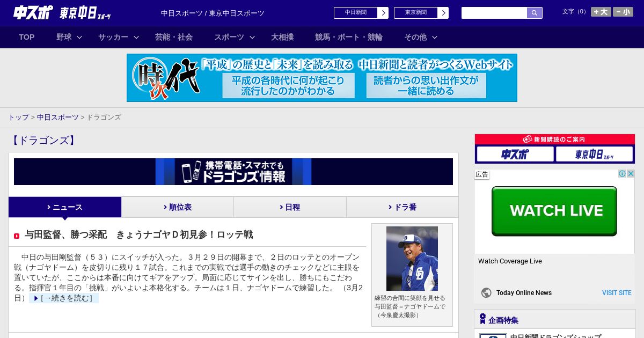
Task: Click the 中日新聞 header button
Action: (356, 13)
